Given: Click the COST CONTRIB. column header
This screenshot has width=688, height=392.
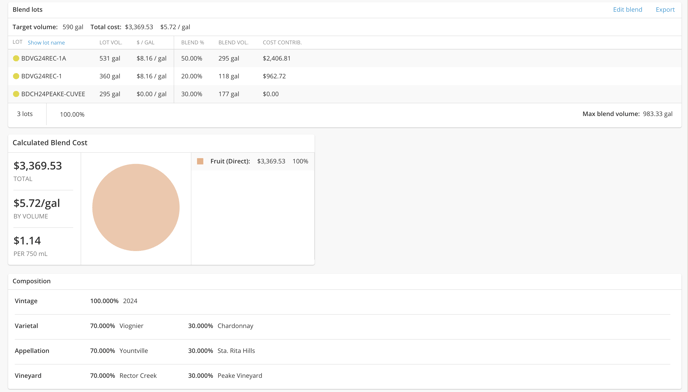Looking at the screenshot, I should point(282,43).
